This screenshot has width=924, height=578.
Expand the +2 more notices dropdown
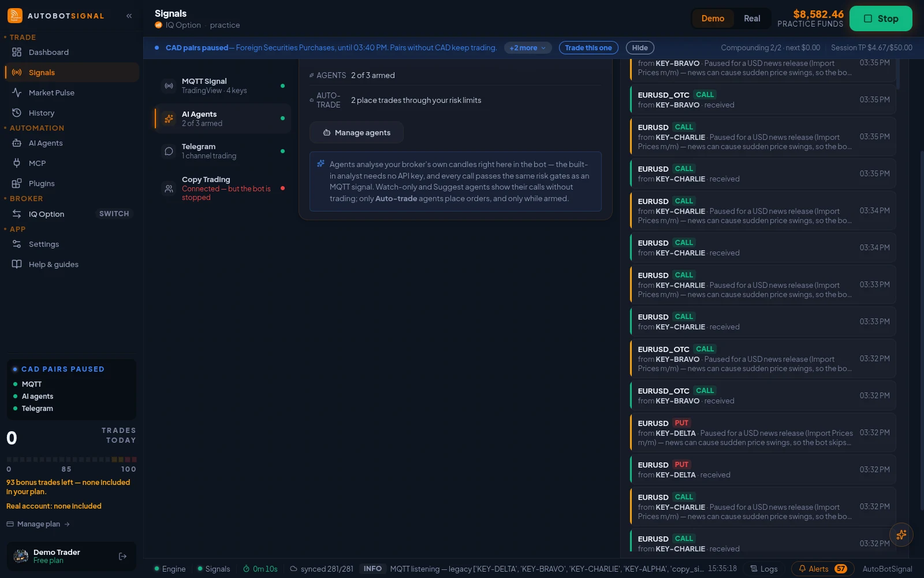tap(528, 48)
